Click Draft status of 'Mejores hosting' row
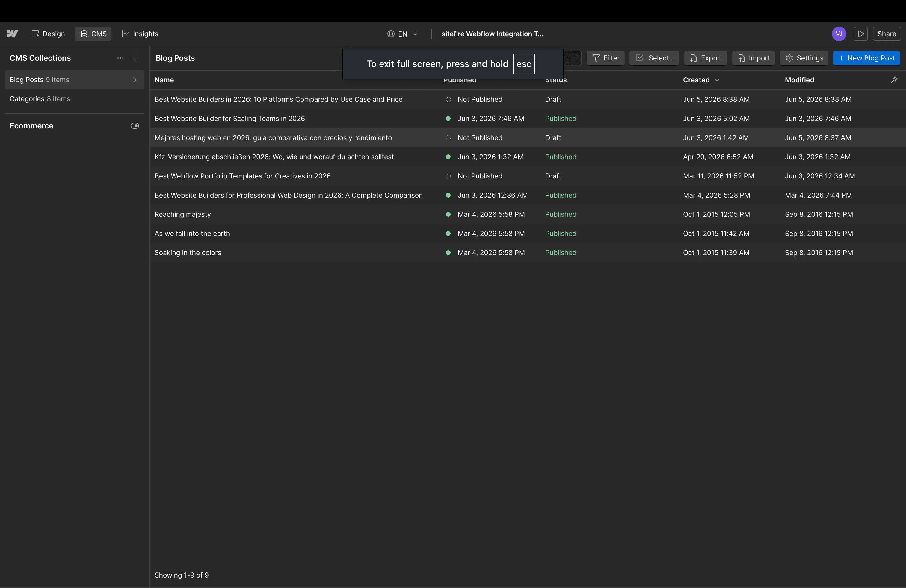This screenshot has height=588, width=906. pos(553,138)
